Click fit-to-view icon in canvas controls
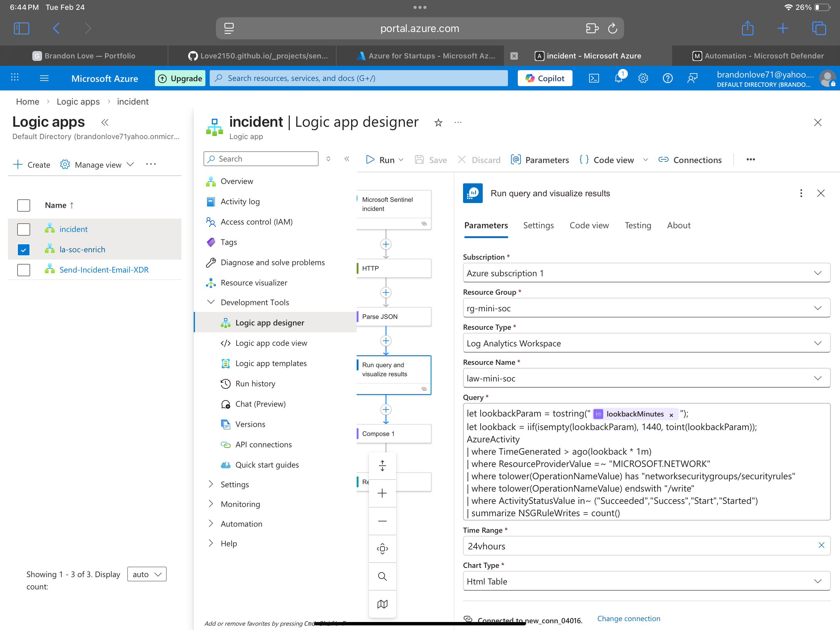The image size is (840, 630). click(x=382, y=549)
